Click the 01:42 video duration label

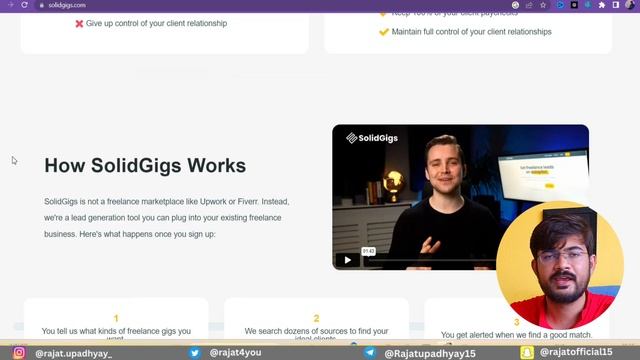368,251
